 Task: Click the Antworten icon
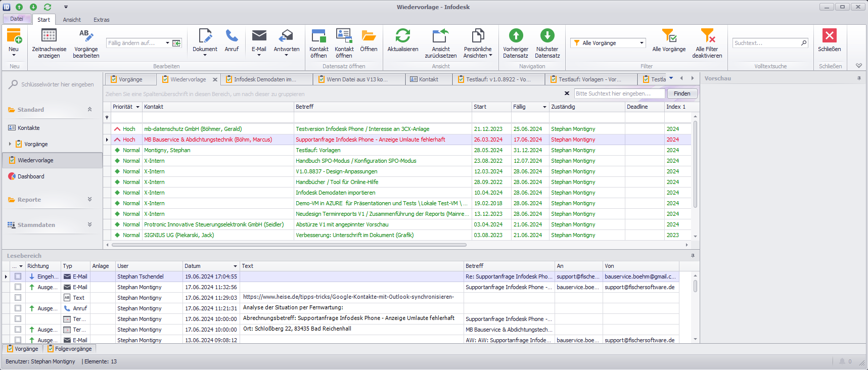click(286, 35)
